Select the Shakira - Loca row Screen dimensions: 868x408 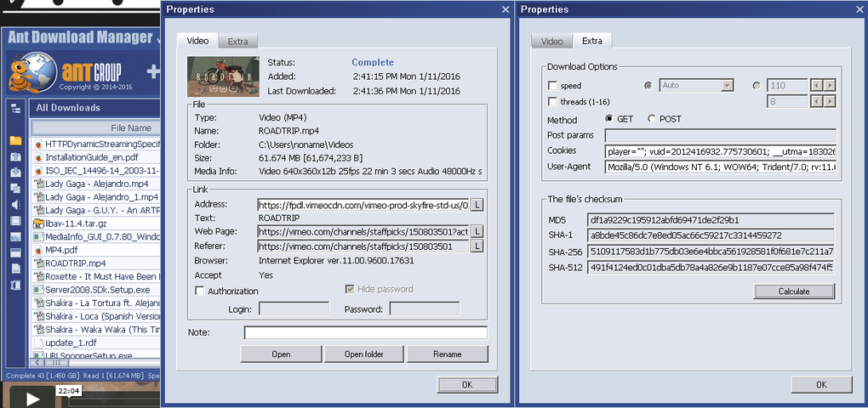(x=97, y=316)
